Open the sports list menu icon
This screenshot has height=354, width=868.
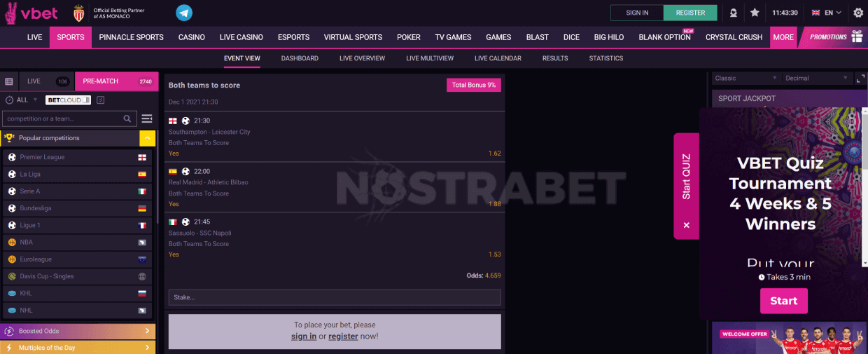[147, 118]
